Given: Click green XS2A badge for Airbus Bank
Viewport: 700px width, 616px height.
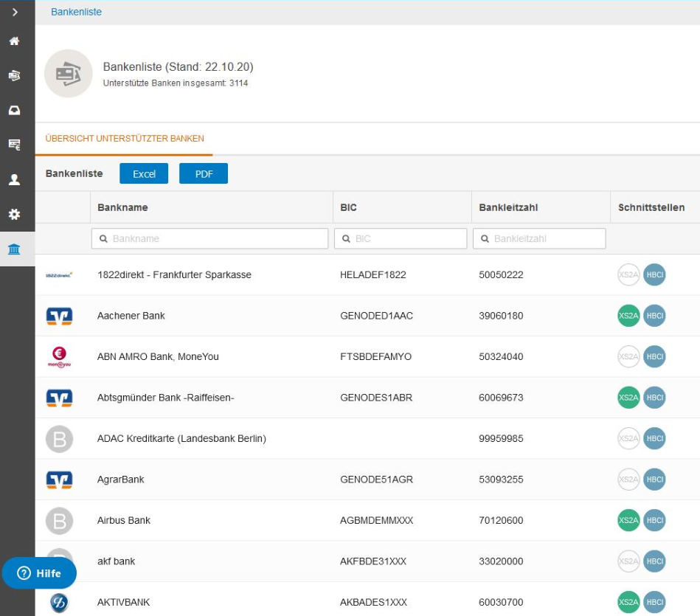Looking at the screenshot, I should [628, 521].
